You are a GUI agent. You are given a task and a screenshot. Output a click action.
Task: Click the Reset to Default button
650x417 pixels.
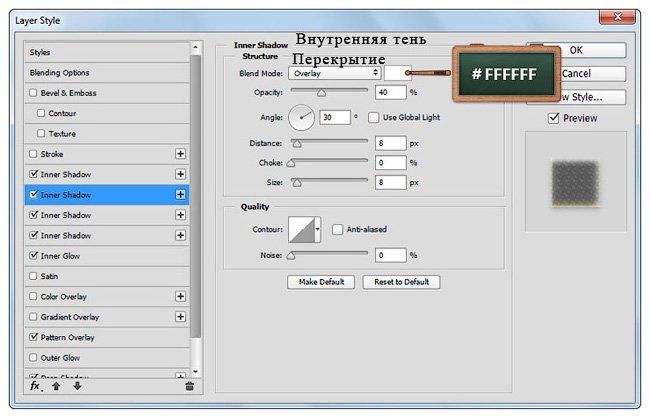pos(401,282)
